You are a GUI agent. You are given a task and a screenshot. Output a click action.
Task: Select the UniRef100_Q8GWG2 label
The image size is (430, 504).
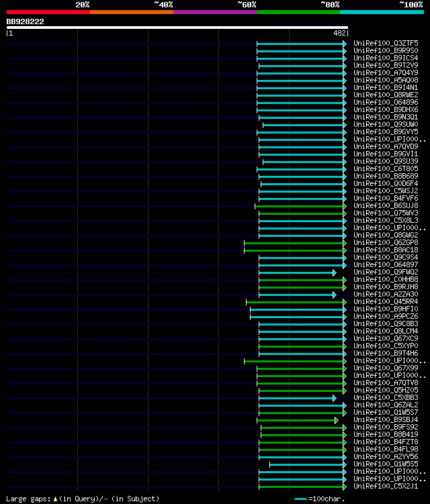pyautogui.click(x=386, y=236)
